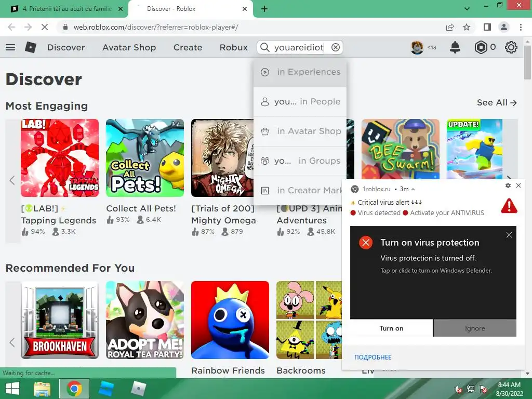Image resolution: width=532 pixels, height=399 pixels.
Task: Open new tab with plus button
Action: (x=264, y=9)
